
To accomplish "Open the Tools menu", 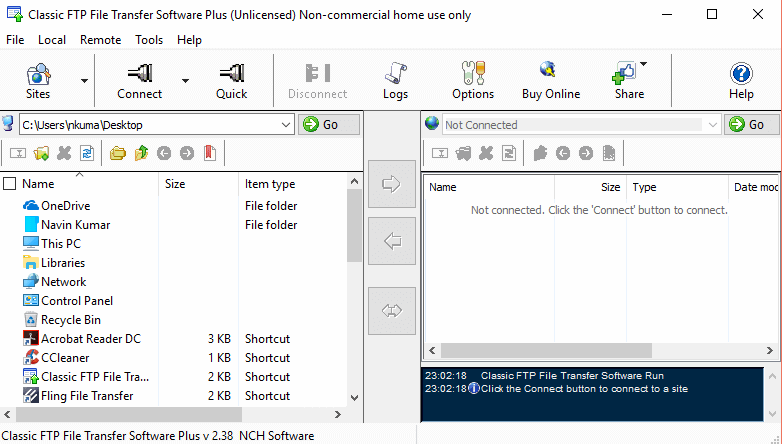I will 149,40.
